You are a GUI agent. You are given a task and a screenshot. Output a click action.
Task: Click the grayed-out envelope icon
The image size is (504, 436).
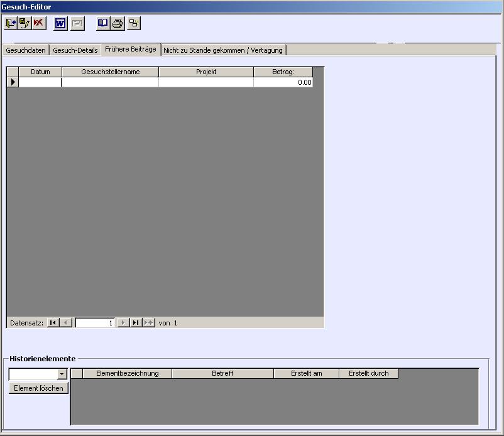[x=77, y=24]
